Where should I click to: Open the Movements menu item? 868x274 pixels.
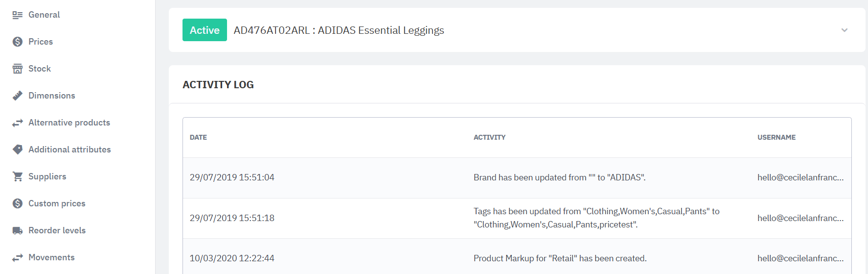click(x=51, y=257)
